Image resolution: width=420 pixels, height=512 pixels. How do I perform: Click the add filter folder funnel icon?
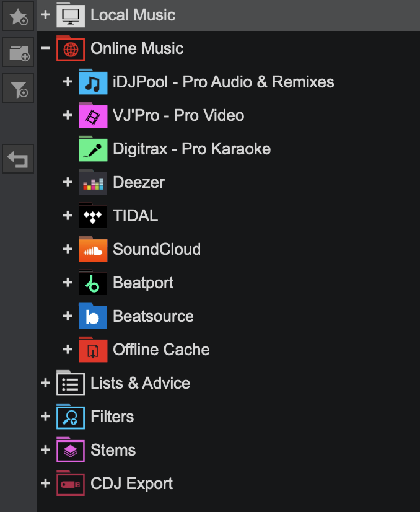[17, 90]
